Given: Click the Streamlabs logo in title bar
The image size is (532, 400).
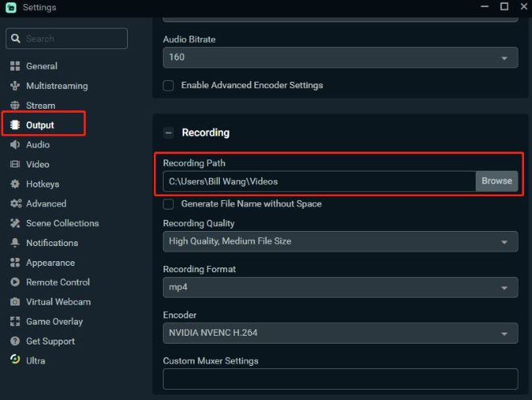Looking at the screenshot, I should coord(11,7).
